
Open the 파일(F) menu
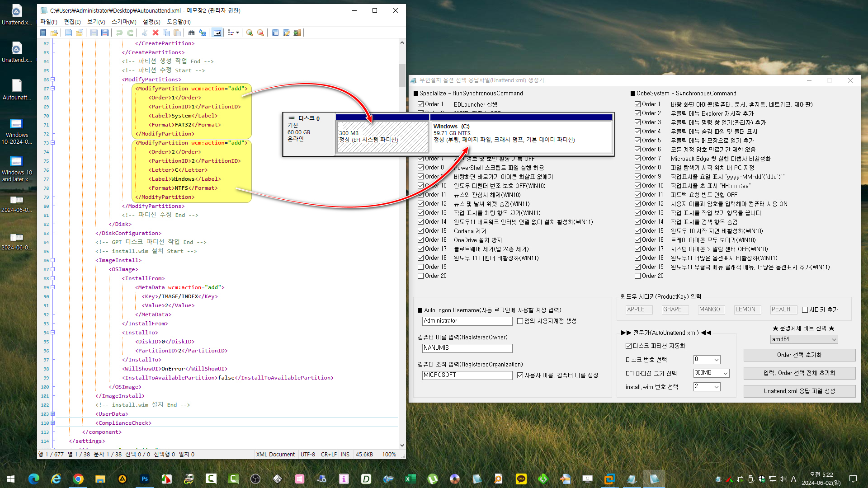[48, 22]
